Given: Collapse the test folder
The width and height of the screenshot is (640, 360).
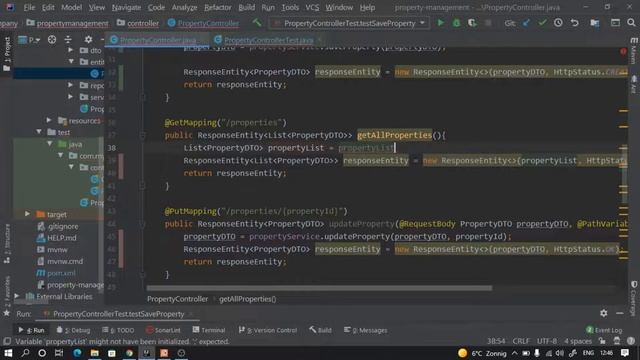Looking at the screenshot, I should coord(39,132).
